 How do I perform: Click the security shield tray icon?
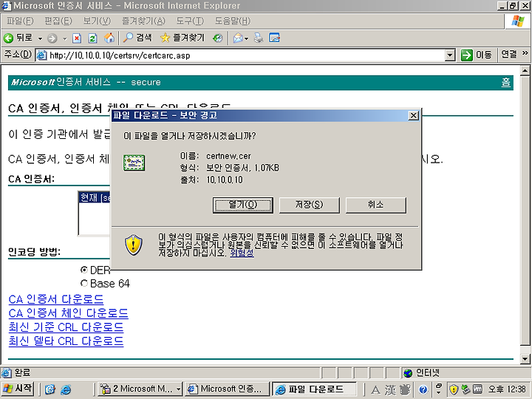tap(454, 389)
